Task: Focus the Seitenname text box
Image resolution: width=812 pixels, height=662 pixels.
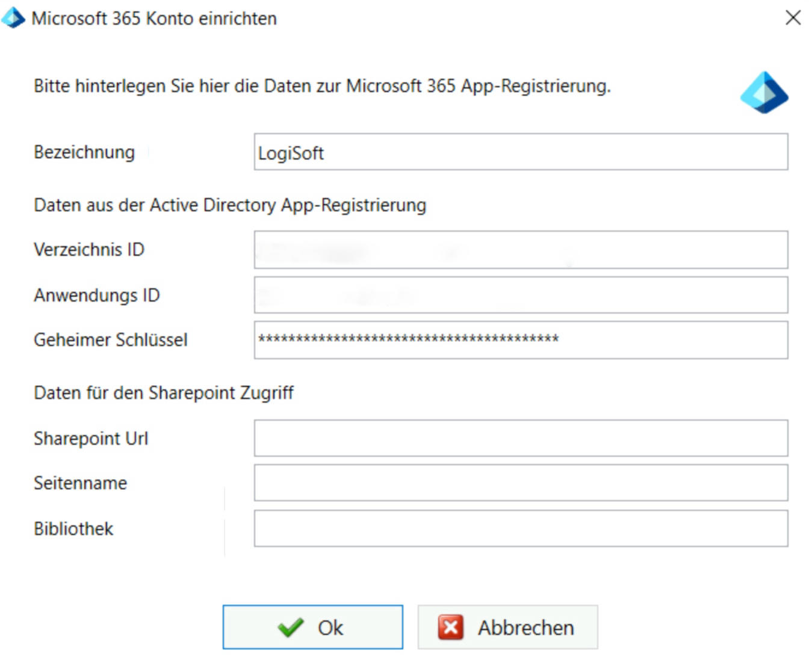Action: coord(521,483)
